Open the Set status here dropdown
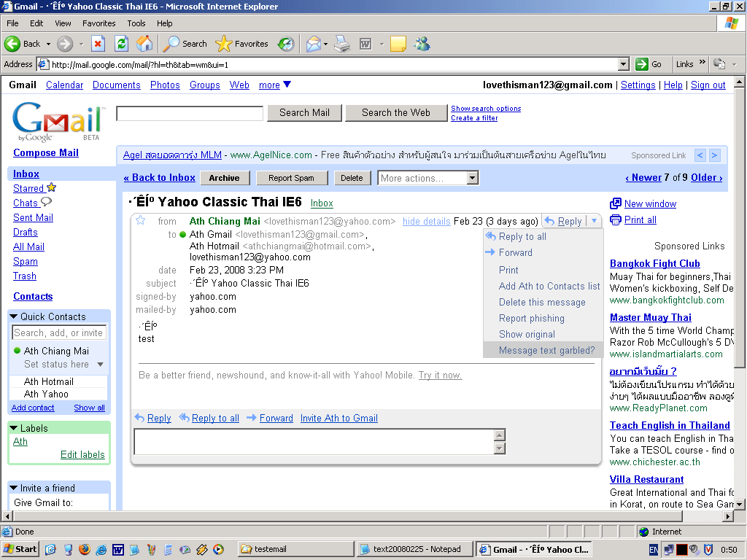The image size is (747, 560). pyautogui.click(x=100, y=365)
